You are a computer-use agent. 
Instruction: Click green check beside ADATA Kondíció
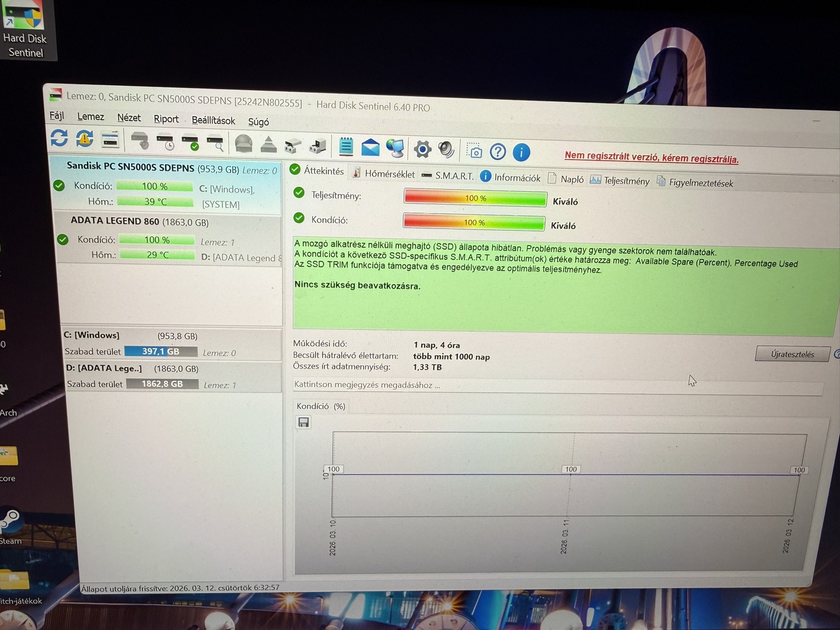point(63,239)
